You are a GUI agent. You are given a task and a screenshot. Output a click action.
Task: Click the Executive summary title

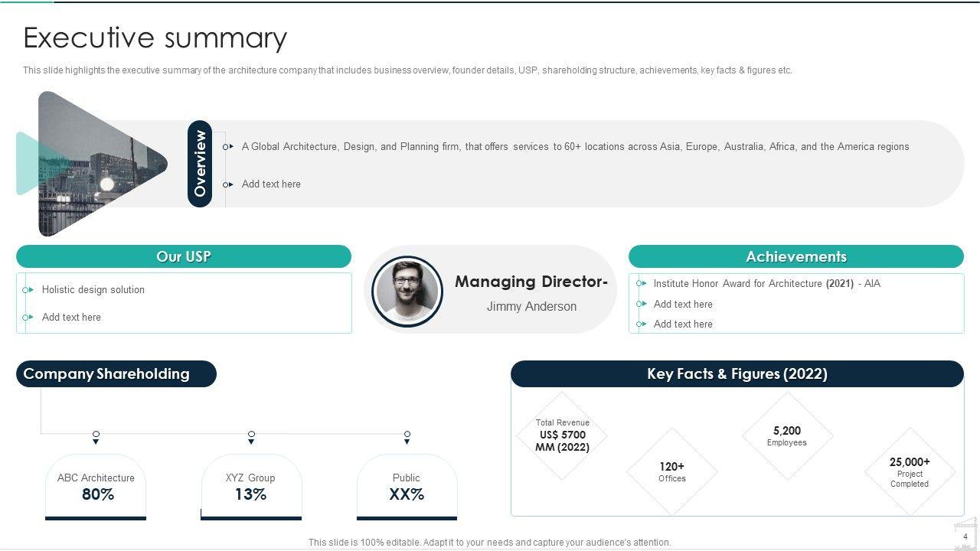click(x=155, y=37)
